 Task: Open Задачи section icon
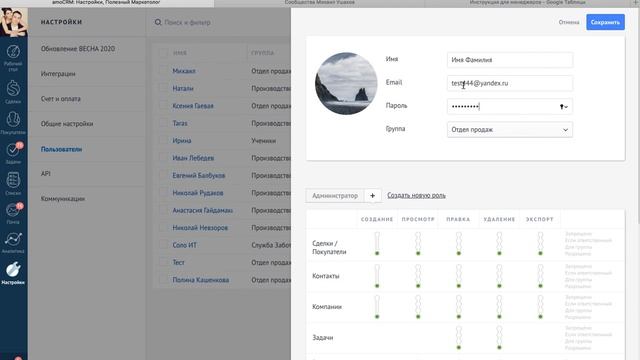[x=13, y=152]
